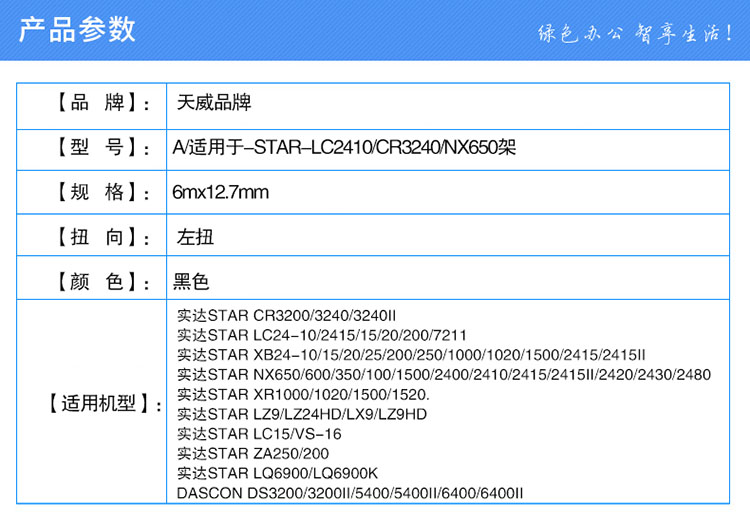Click the 产品参数 header title
This screenshot has width=750, height=520.
point(77,29)
